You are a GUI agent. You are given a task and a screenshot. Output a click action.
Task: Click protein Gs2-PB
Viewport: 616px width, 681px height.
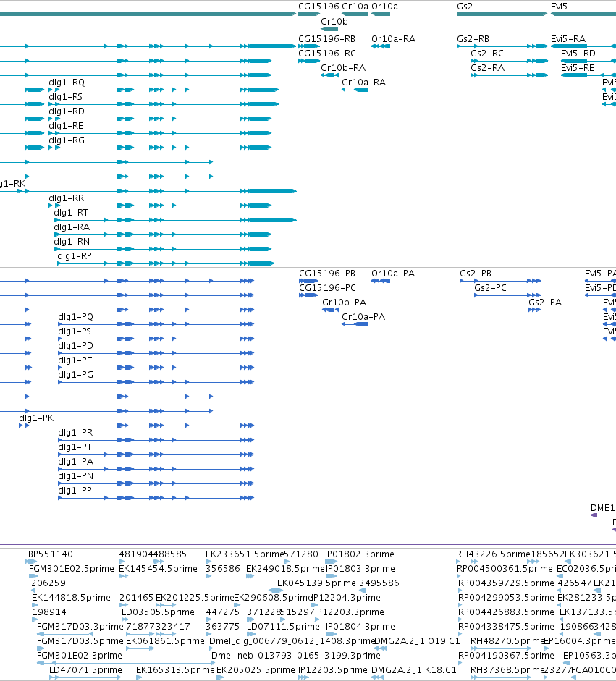coord(476,274)
